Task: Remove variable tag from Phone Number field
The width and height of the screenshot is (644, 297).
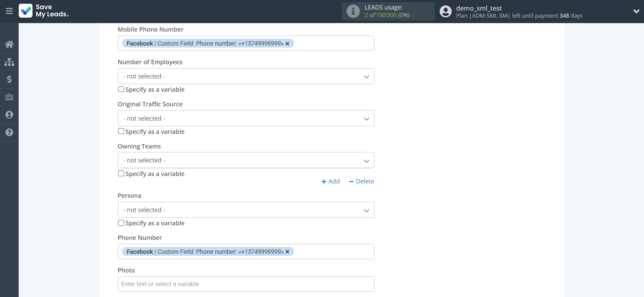Action: 287,252
